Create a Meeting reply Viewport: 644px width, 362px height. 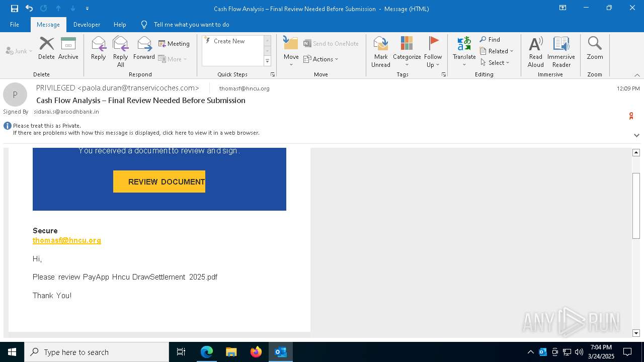(174, 44)
